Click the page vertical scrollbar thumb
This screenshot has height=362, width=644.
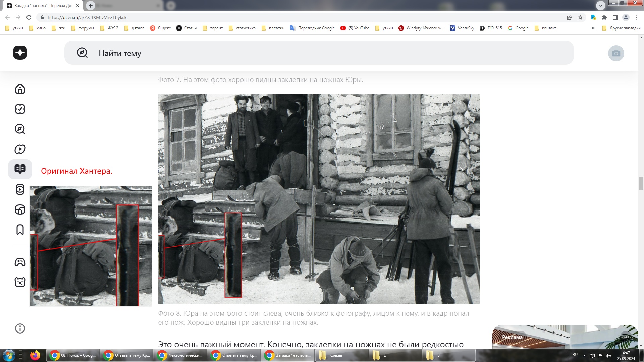[x=641, y=183]
